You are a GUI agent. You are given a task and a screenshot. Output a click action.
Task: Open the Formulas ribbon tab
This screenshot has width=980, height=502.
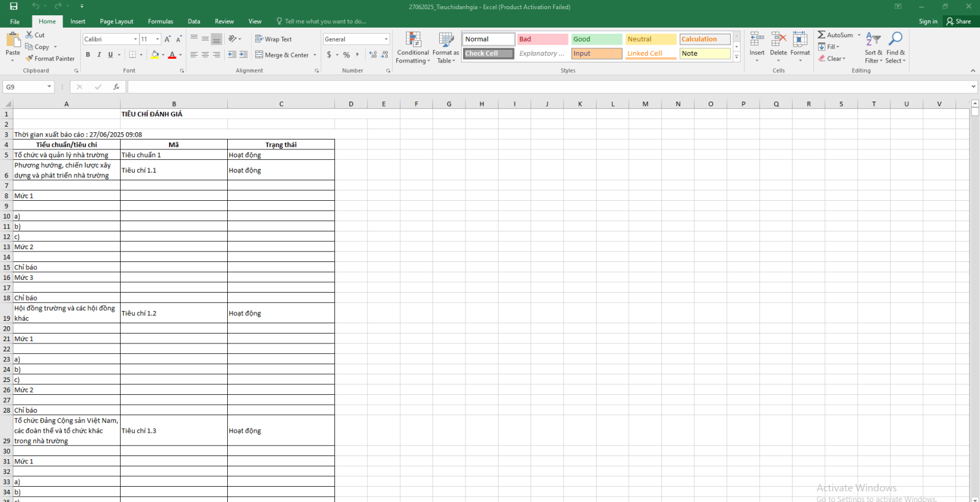(160, 21)
